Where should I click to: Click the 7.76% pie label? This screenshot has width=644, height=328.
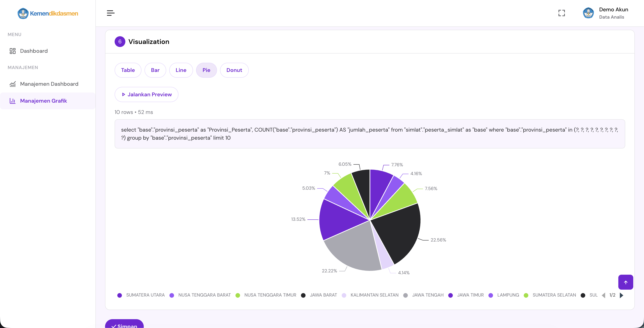[397, 165]
